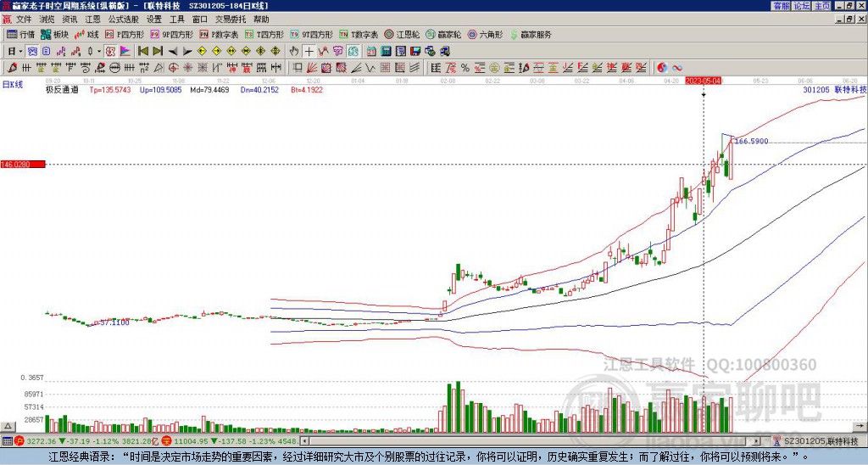Open the P四方形 tool

tap(125, 34)
